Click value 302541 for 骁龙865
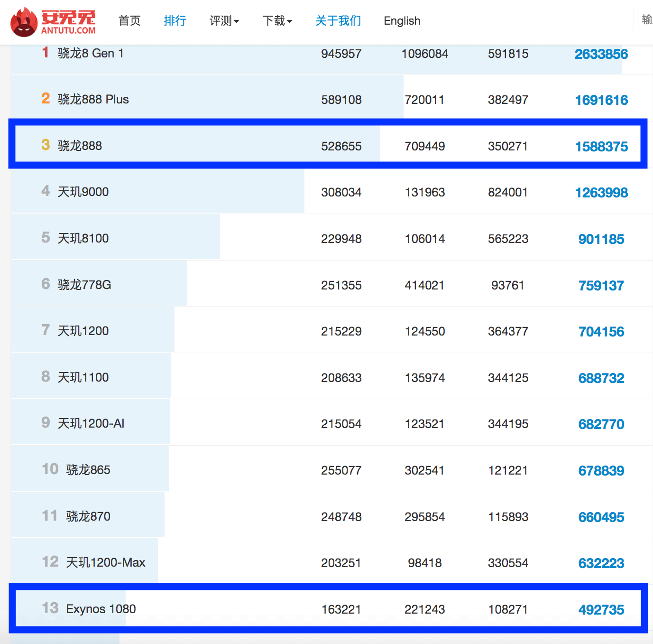 pos(425,470)
